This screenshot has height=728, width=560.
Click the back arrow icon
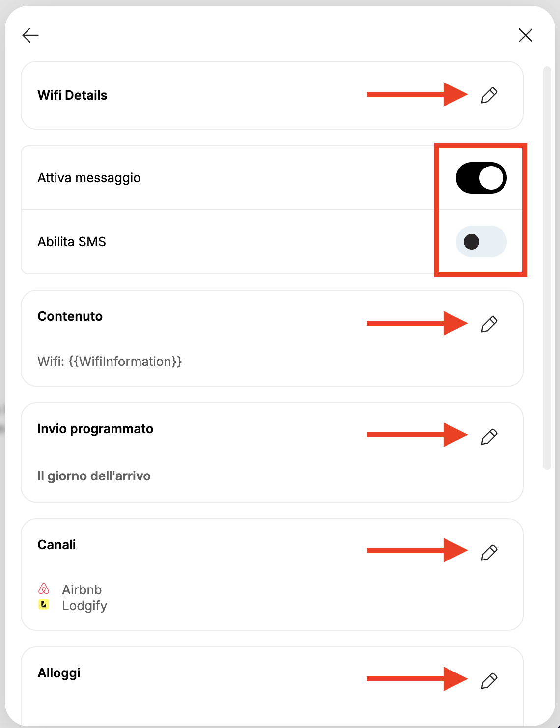[x=30, y=35]
